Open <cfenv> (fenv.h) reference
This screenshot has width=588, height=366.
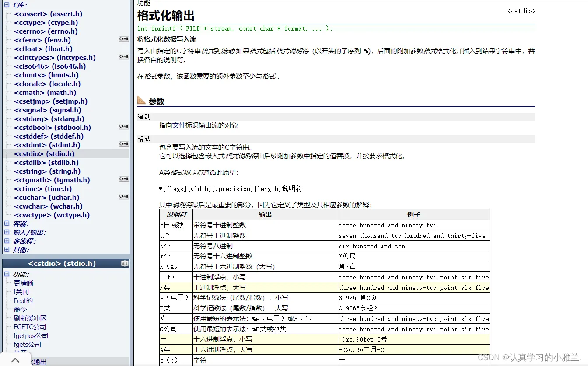pyautogui.click(x=42, y=40)
